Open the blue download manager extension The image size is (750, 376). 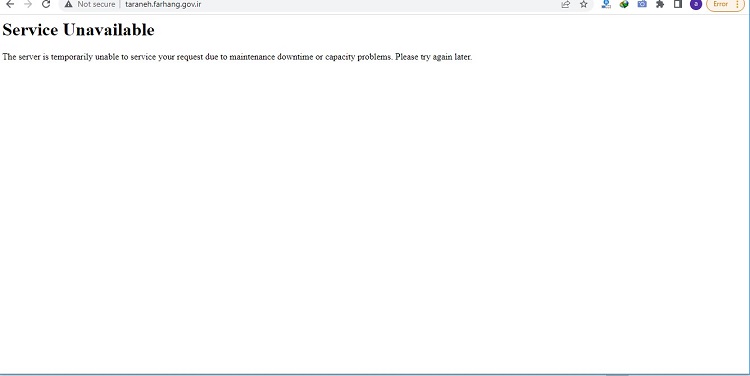point(606,4)
